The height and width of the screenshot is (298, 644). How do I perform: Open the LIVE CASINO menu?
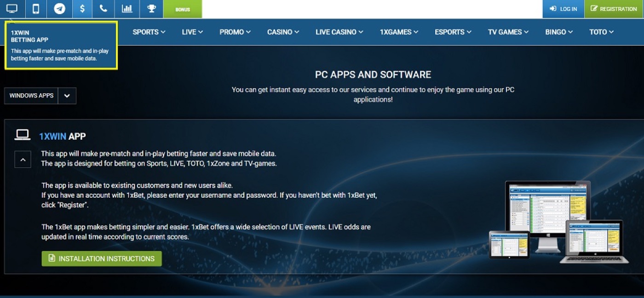tap(339, 32)
